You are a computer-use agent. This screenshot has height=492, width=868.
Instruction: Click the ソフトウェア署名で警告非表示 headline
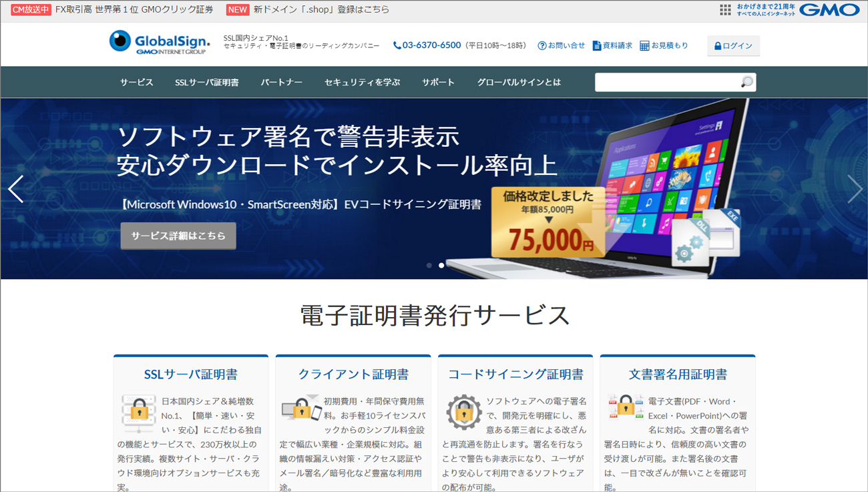(288, 136)
